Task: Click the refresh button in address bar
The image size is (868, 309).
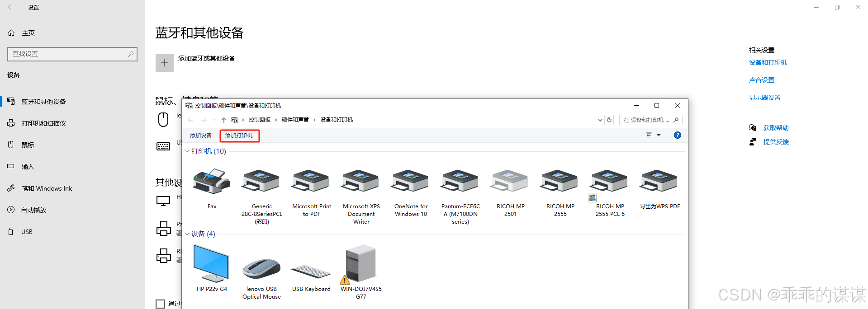Action: tap(609, 120)
